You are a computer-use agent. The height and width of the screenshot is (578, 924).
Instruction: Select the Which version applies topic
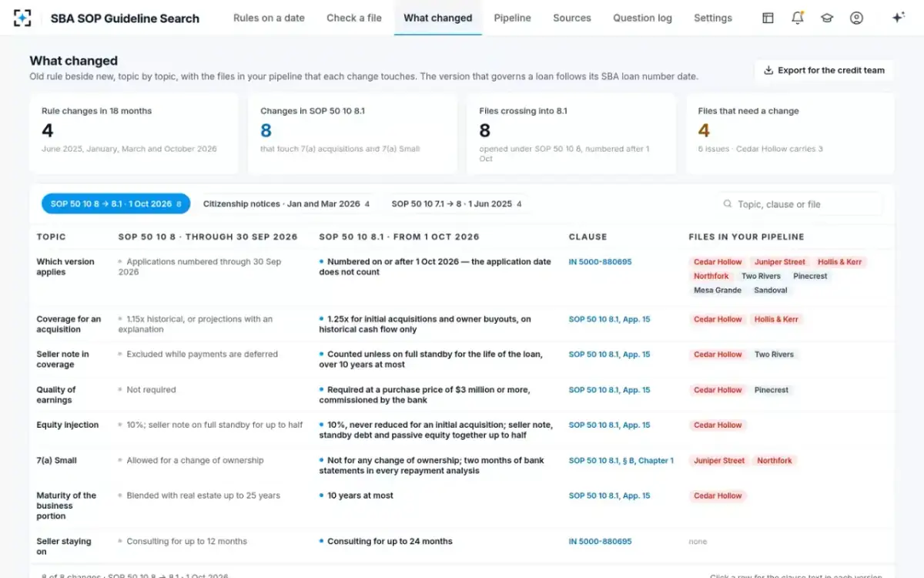[65, 267]
